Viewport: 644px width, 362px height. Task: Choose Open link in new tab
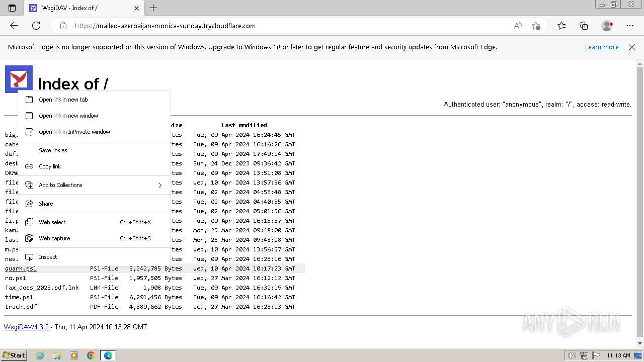(94, 100)
